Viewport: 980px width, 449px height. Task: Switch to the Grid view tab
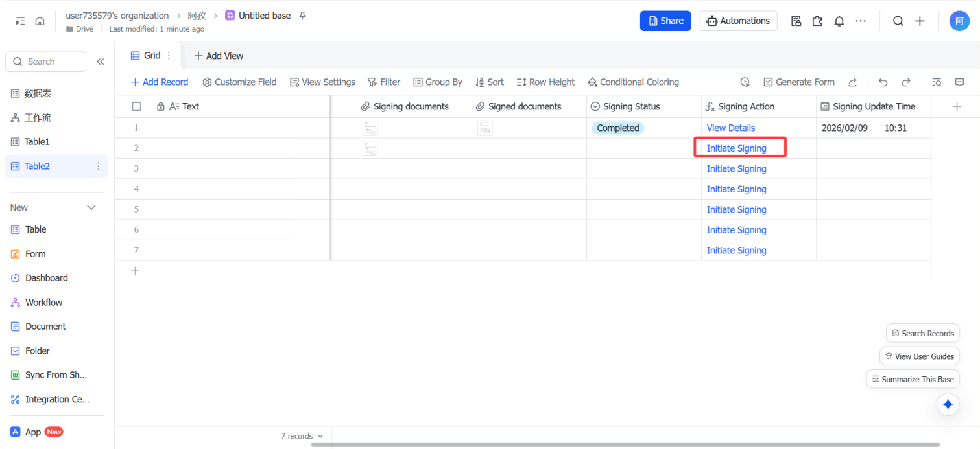click(x=147, y=56)
